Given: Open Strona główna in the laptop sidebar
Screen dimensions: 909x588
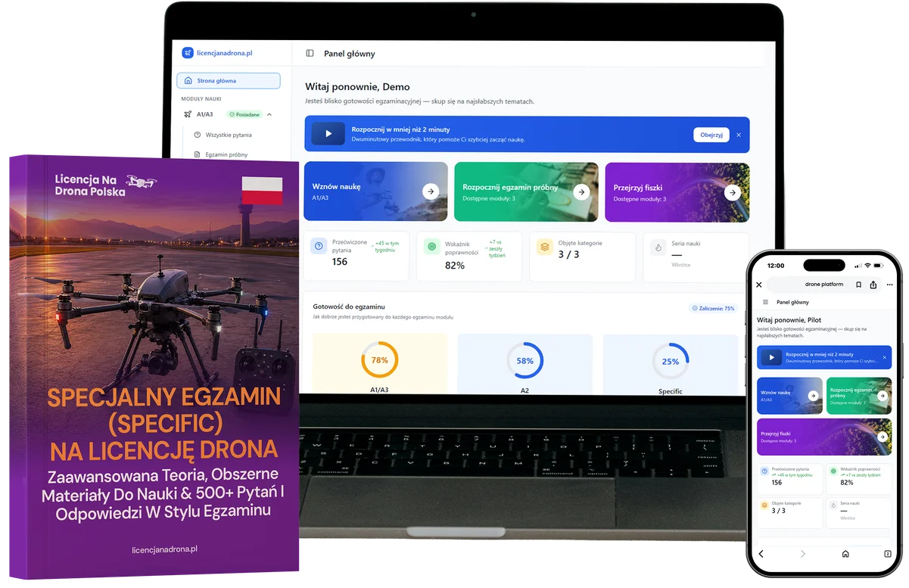Looking at the screenshot, I should point(229,81).
